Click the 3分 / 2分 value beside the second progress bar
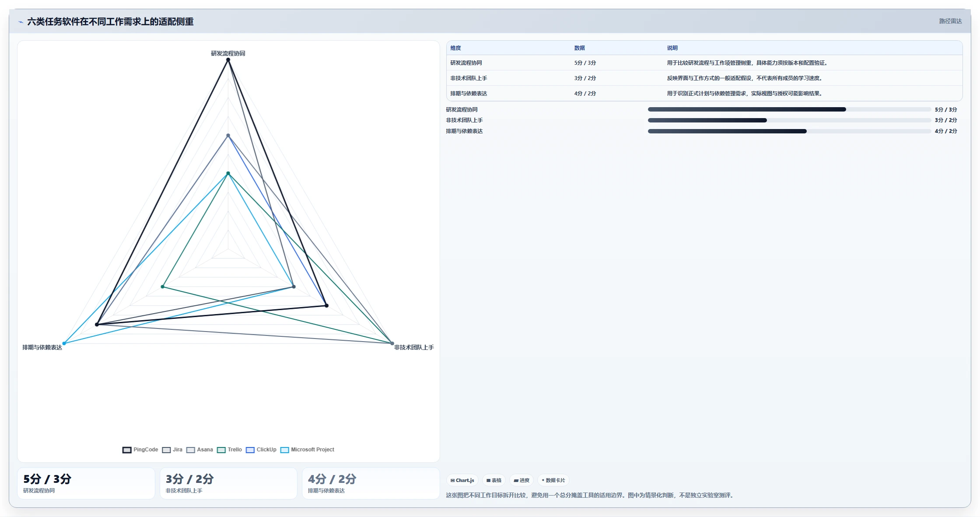 pyautogui.click(x=946, y=120)
